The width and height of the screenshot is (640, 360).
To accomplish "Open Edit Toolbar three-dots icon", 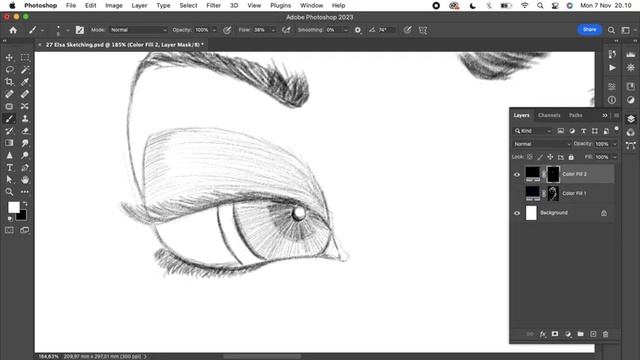I will (25, 192).
